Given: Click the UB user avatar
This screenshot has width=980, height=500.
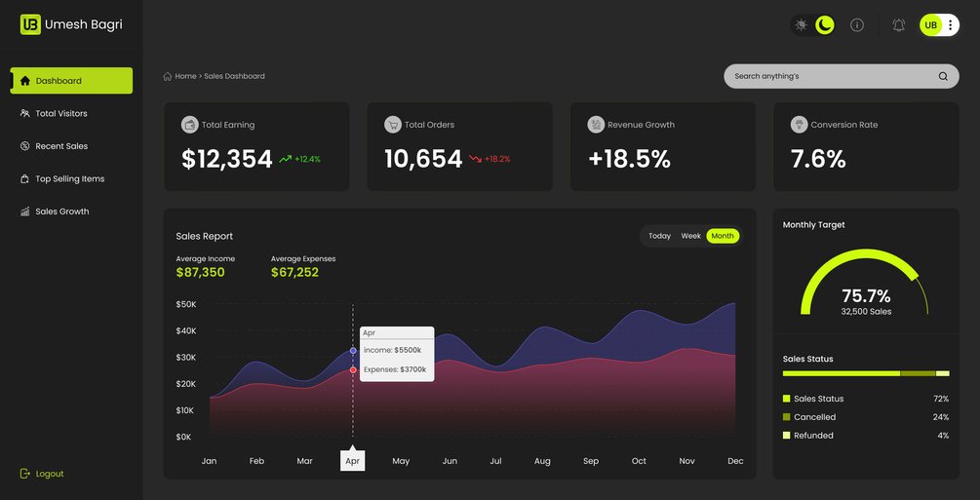Looking at the screenshot, I should [x=930, y=25].
